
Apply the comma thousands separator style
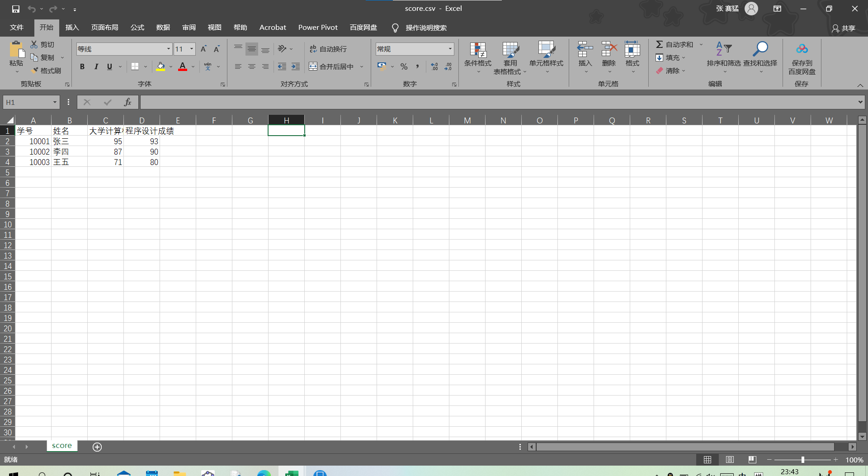pos(417,66)
